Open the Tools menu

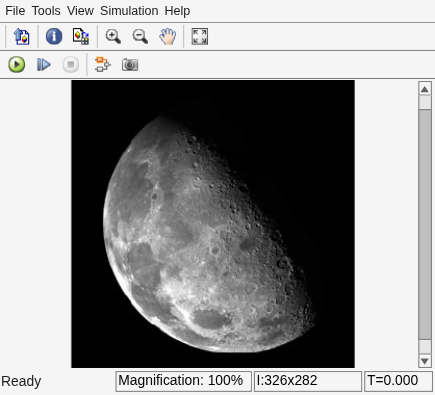coord(46,11)
